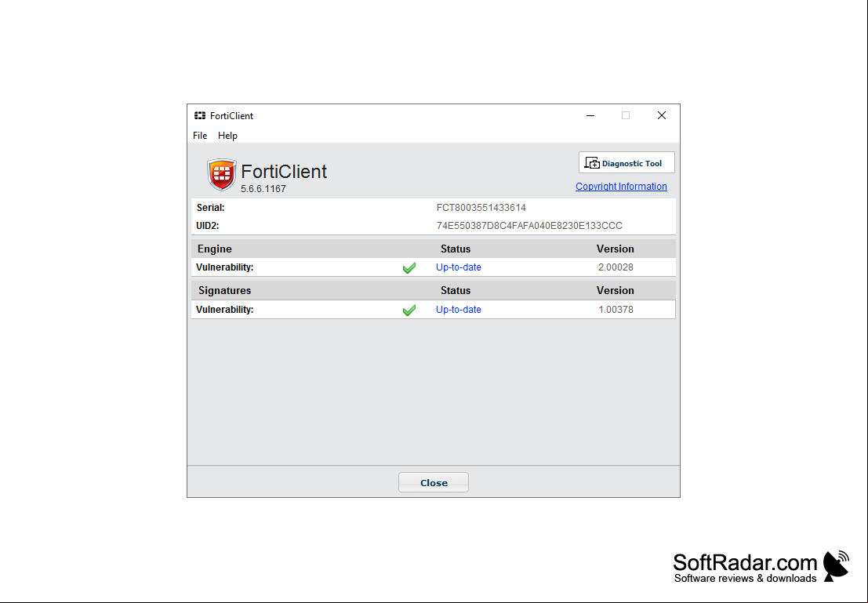Viewport: 868px width, 603px height.
Task: Click the Status column header in Engine section
Action: click(x=456, y=249)
